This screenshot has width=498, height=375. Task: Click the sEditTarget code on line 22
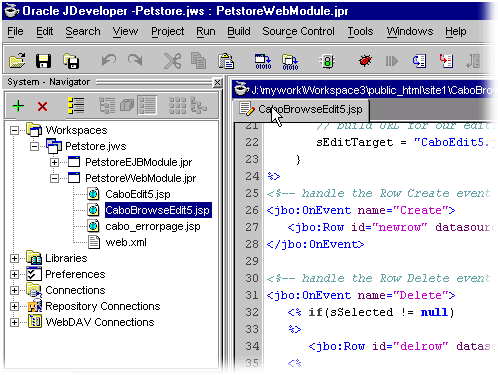point(355,143)
